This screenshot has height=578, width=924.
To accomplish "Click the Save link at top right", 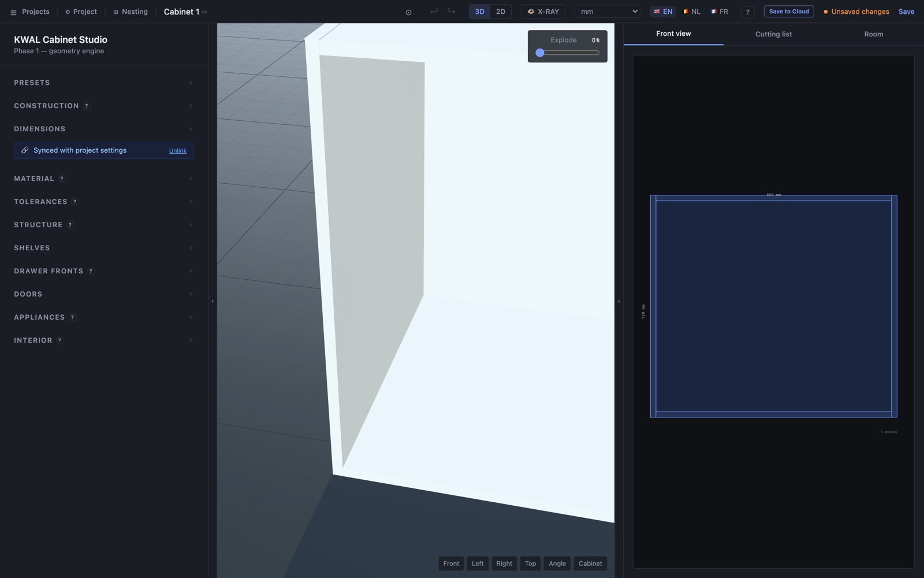I will click(x=906, y=12).
